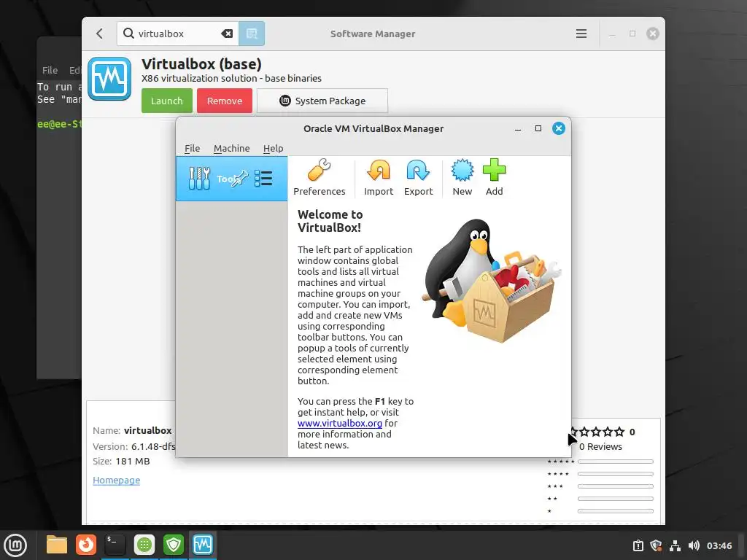The image size is (747, 560).
Task: Open the network tray icon
Action: point(675,545)
